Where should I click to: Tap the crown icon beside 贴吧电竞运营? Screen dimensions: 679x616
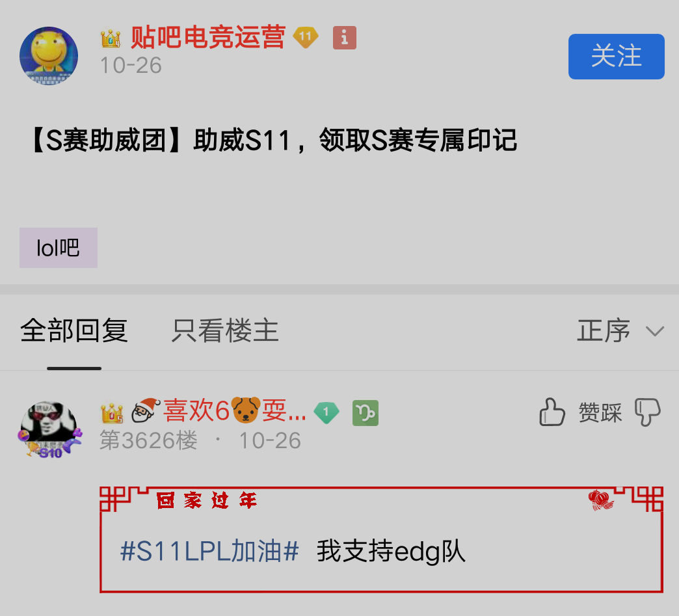[x=111, y=38]
